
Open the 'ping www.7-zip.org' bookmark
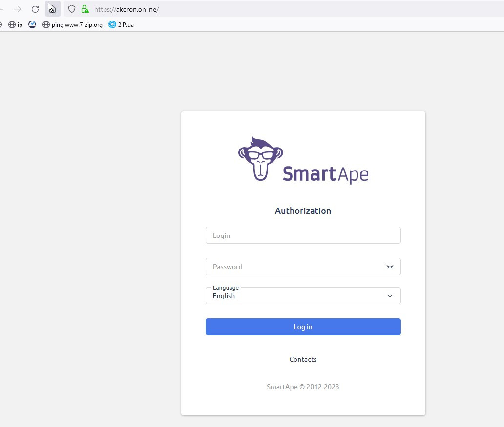(x=73, y=25)
